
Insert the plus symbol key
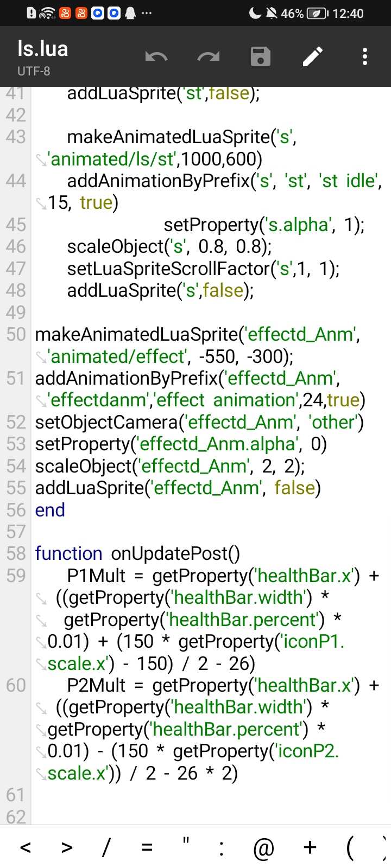pyautogui.click(x=310, y=847)
